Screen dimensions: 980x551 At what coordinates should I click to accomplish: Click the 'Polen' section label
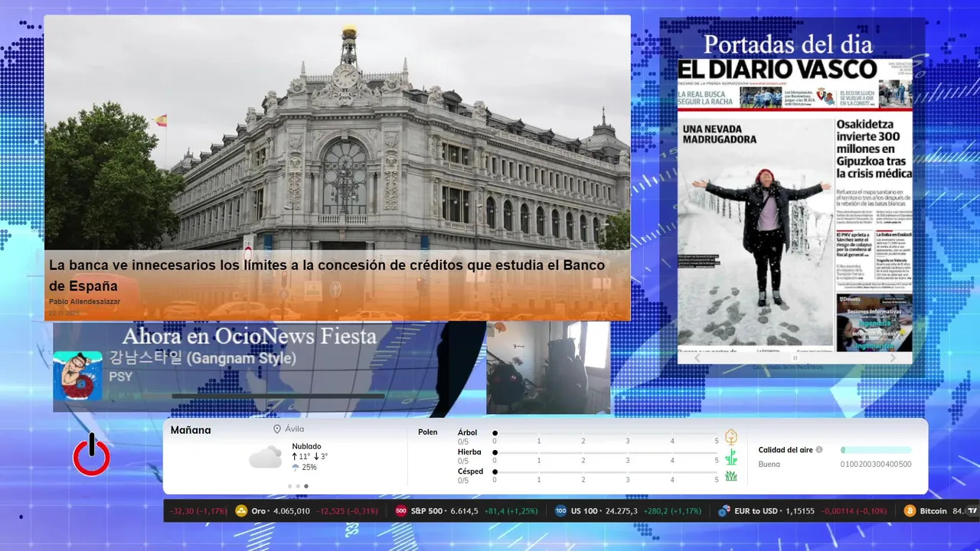pos(428,432)
